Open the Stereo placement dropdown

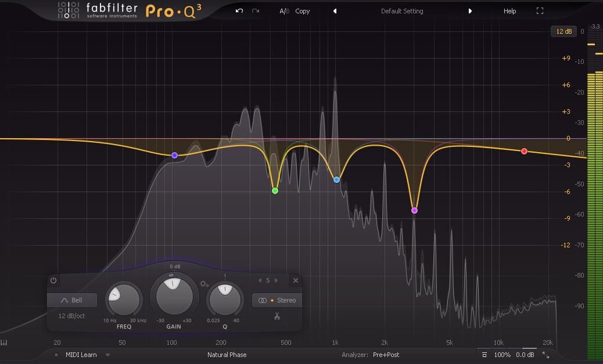pos(277,300)
